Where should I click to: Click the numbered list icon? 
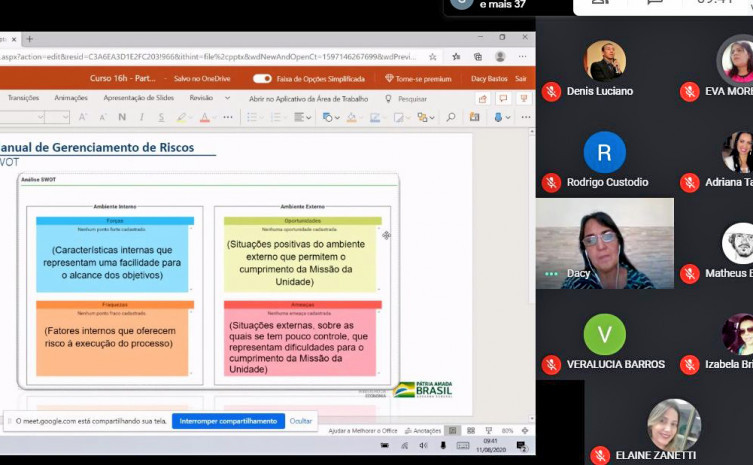pos(275,117)
